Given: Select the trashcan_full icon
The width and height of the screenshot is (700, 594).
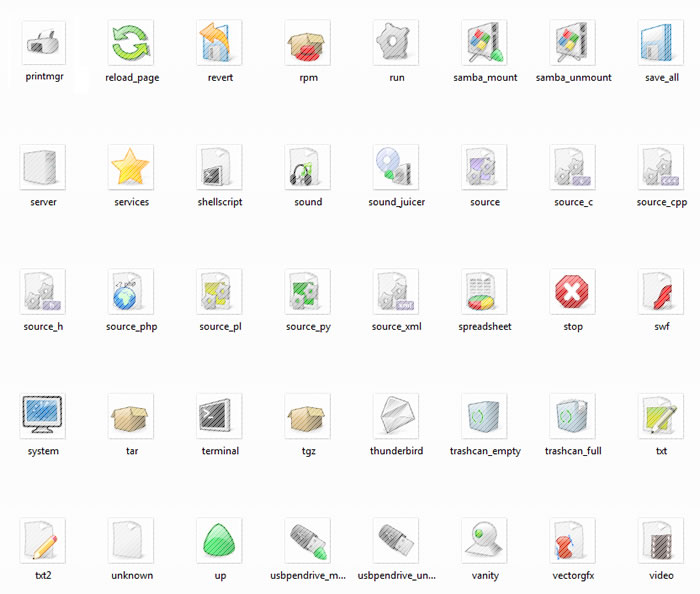Looking at the screenshot, I should click(573, 416).
